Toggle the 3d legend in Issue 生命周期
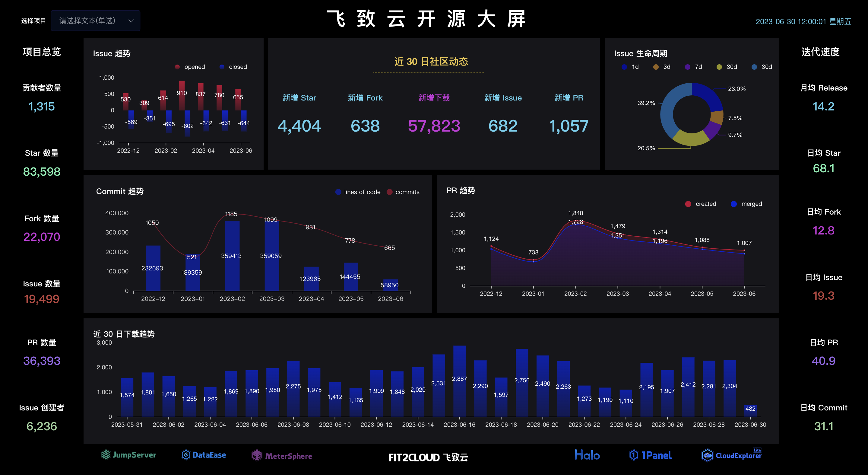 (662, 67)
